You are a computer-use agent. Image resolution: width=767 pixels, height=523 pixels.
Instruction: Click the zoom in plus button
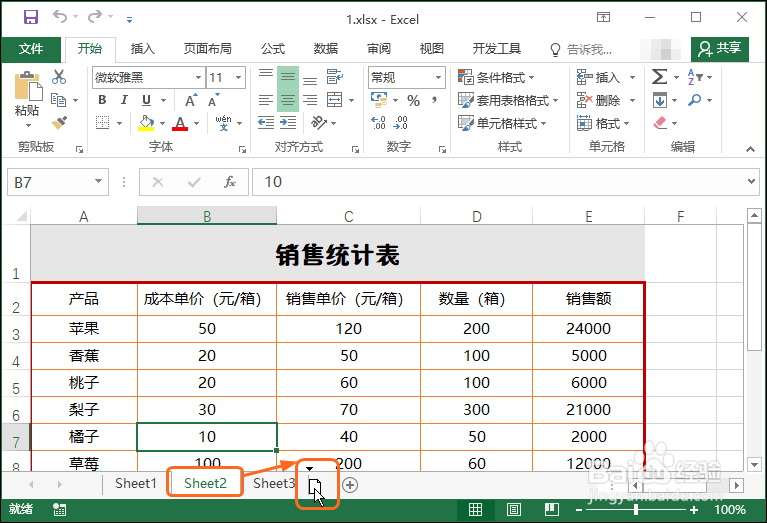[x=694, y=510]
